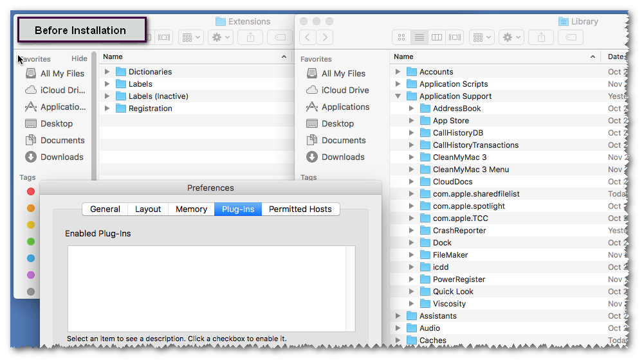Screen dimensions: 644x363
Task: Expand the FileMaker folder triangle
Action: [412, 255]
